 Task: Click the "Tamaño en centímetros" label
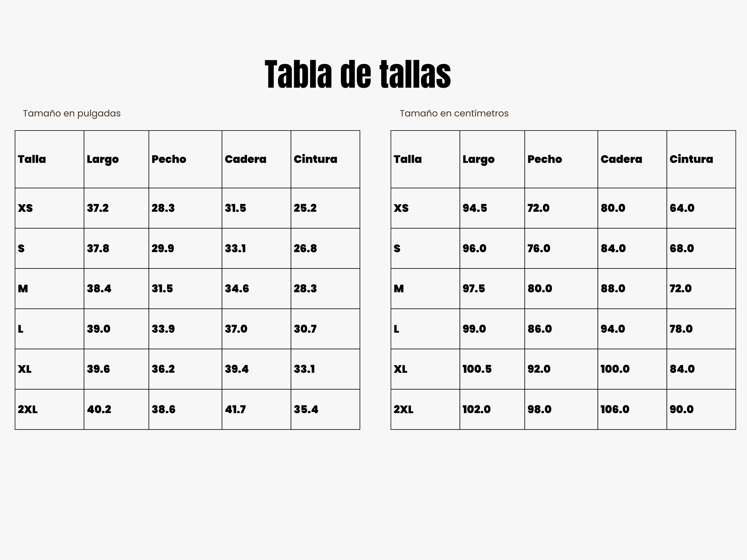454,113
